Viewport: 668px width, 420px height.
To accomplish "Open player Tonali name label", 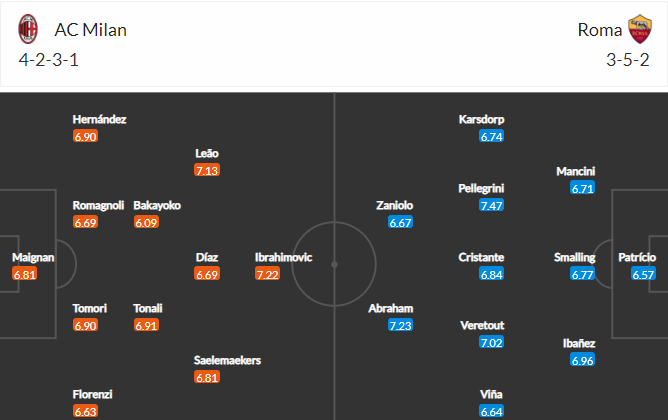I will pos(147,308).
